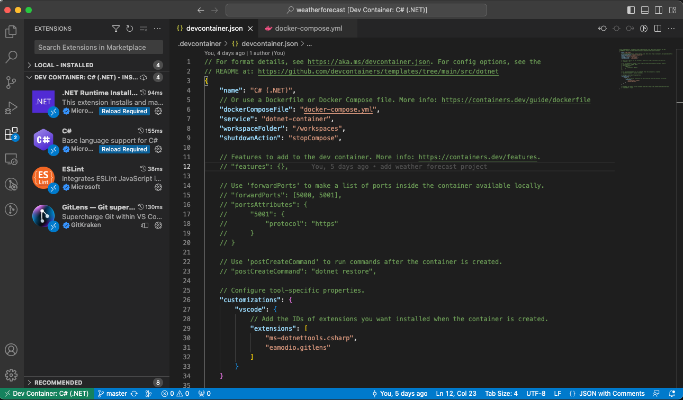Viewport: 683px width, 400px height.
Task: Open Remote Explorer in activity bar
Action: 12,161
